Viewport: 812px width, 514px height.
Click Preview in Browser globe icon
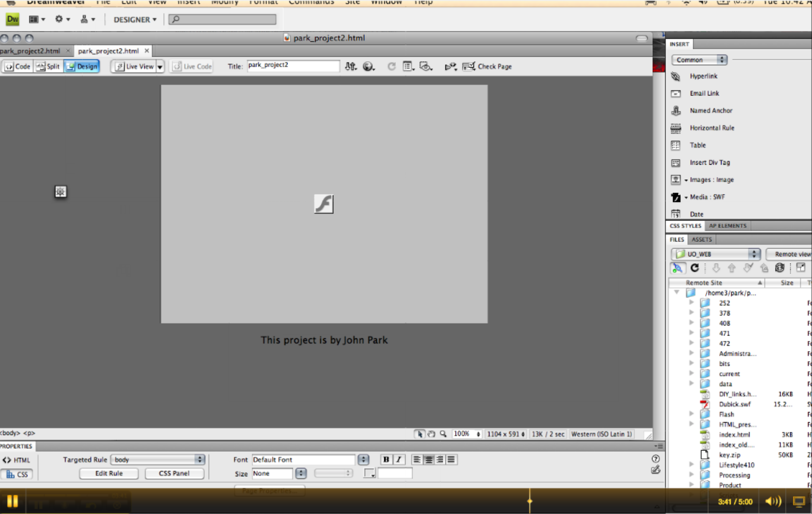[368, 66]
